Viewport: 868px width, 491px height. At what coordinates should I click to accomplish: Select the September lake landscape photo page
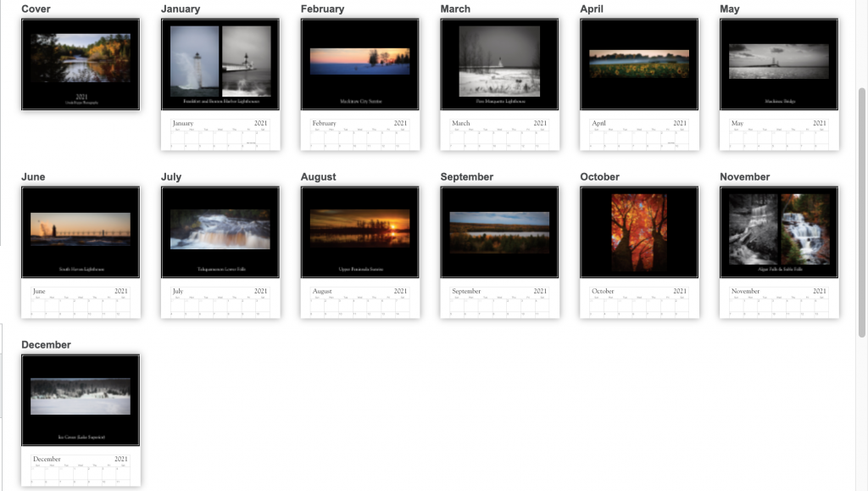pos(499,232)
